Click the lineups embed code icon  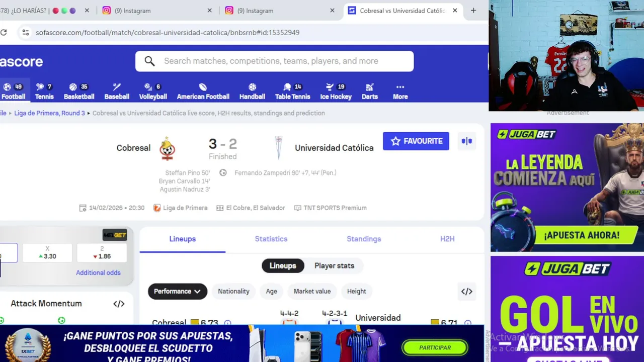pos(466,292)
